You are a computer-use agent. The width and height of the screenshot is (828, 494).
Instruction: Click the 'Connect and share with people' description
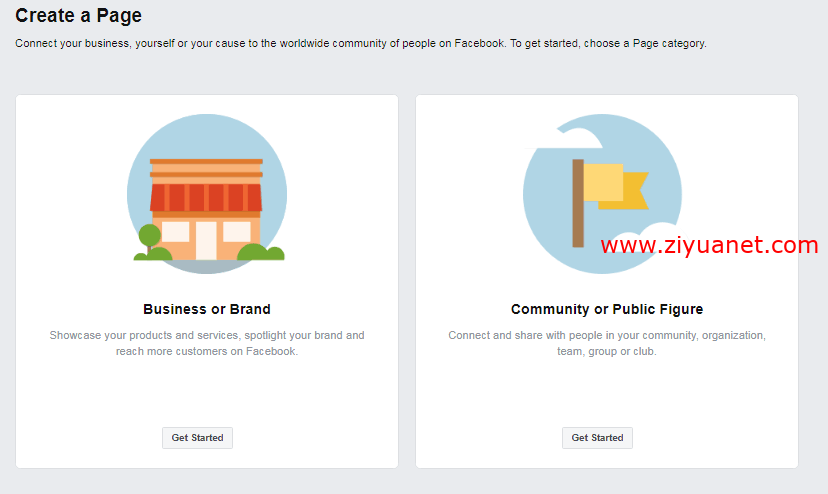click(x=607, y=343)
